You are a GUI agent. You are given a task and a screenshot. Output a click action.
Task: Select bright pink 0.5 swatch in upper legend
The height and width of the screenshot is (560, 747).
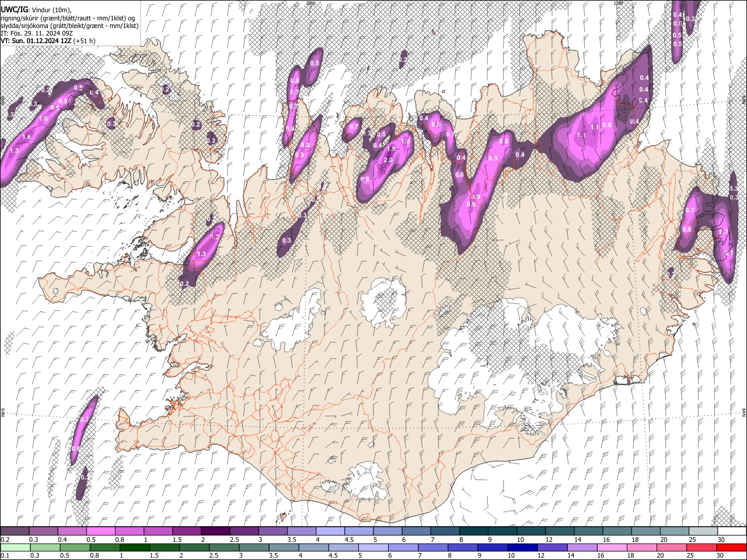(x=101, y=531)
